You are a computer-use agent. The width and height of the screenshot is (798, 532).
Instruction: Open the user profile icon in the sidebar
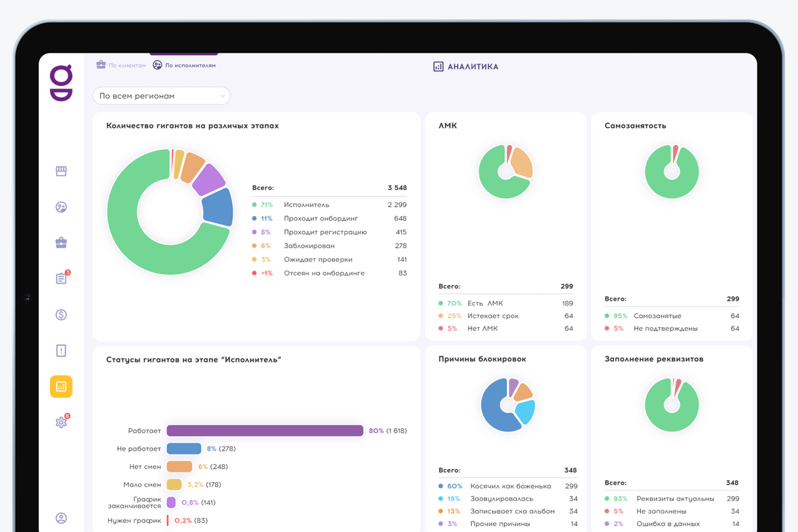[x=61, y=518]
